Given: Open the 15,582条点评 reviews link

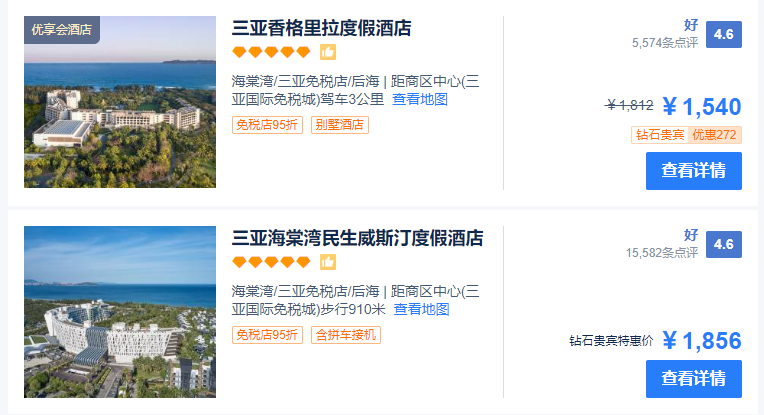Looking at the screenshot, I should (x=662, y=253).
